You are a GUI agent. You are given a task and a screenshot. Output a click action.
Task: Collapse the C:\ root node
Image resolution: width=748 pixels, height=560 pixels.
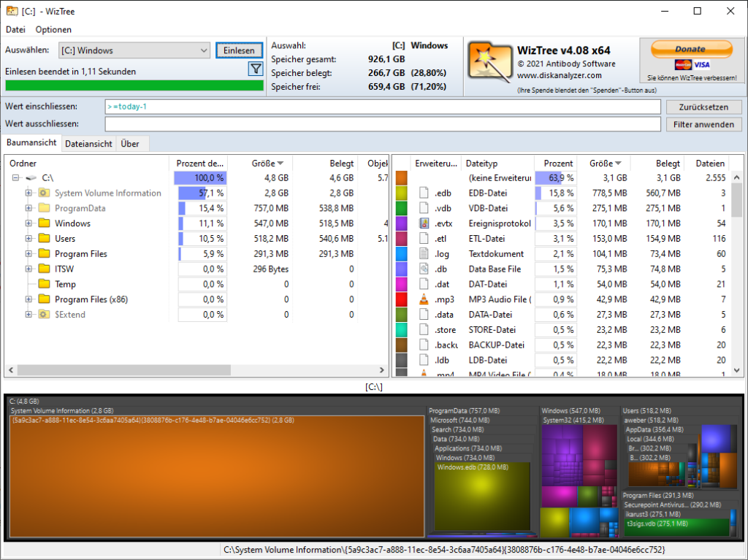point(15,177)
